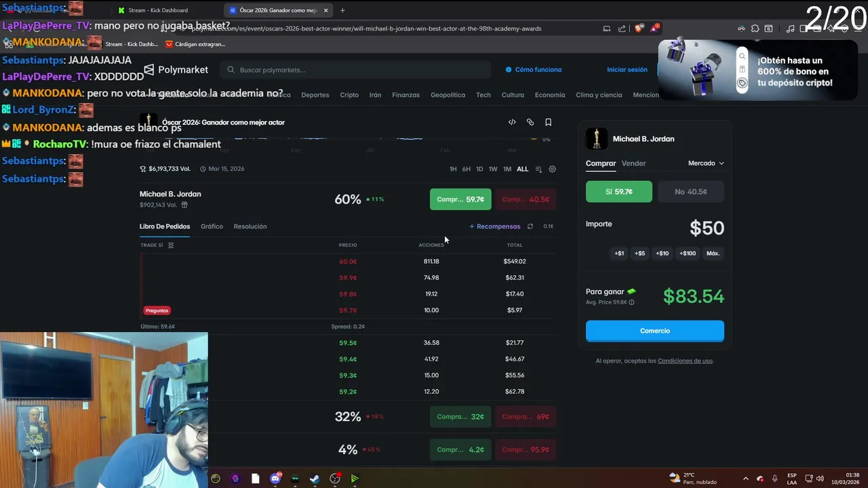Click the Brave Rewards triangle icon
868x488 pixels.
pos(654,28)
